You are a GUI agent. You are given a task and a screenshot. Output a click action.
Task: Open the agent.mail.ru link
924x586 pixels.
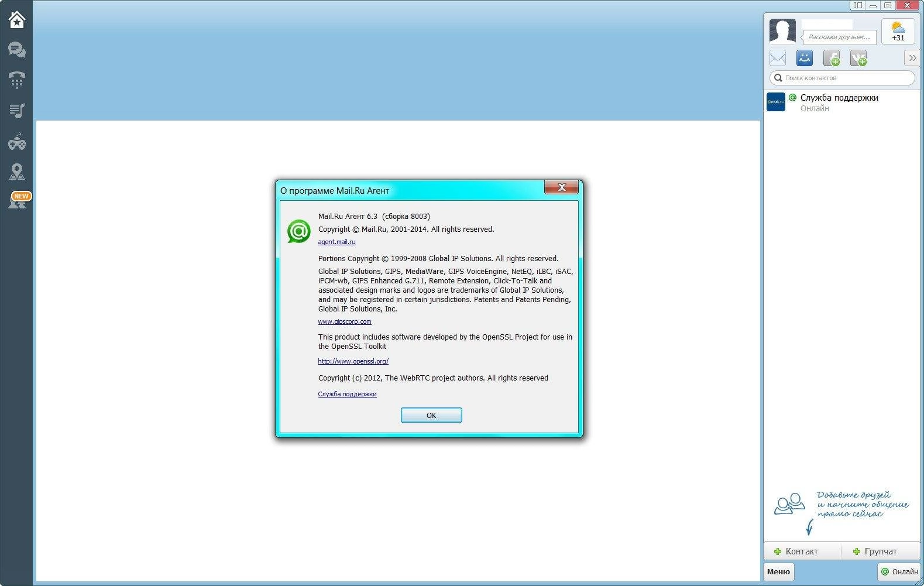pos(336,242)
